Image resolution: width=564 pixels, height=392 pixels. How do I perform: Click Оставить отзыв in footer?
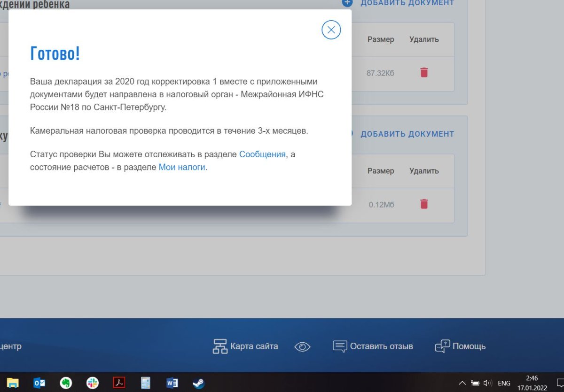coord(373,346)
